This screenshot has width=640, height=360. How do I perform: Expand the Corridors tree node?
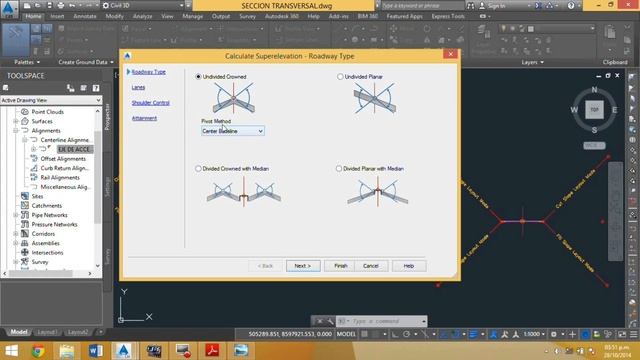[16, 234]
